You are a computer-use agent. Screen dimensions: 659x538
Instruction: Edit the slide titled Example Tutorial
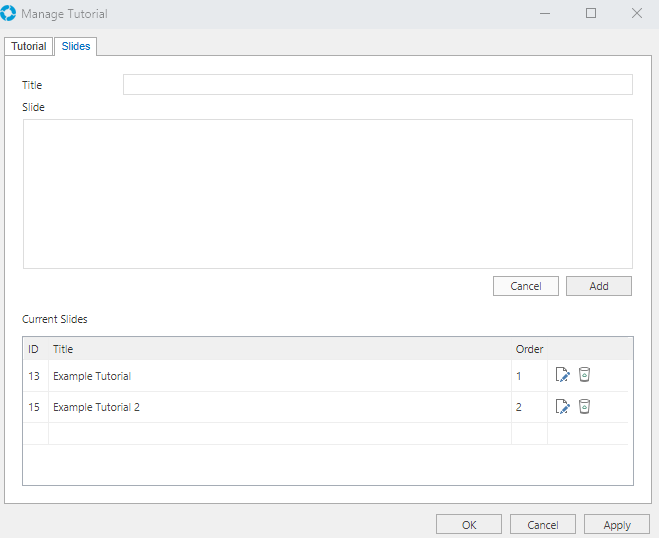click(x=562, y=376)
